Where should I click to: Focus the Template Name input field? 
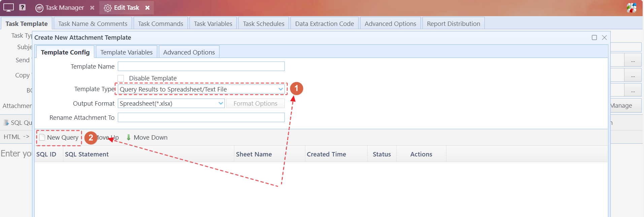pyautogui.click(x=201, y=66)
